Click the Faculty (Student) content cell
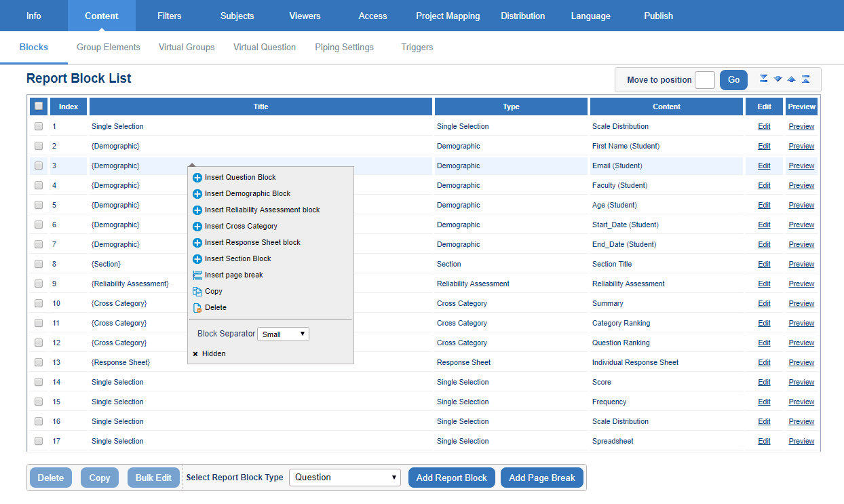Image resolution: width=844 pixels, height=504 pixels. coord(666,185)
